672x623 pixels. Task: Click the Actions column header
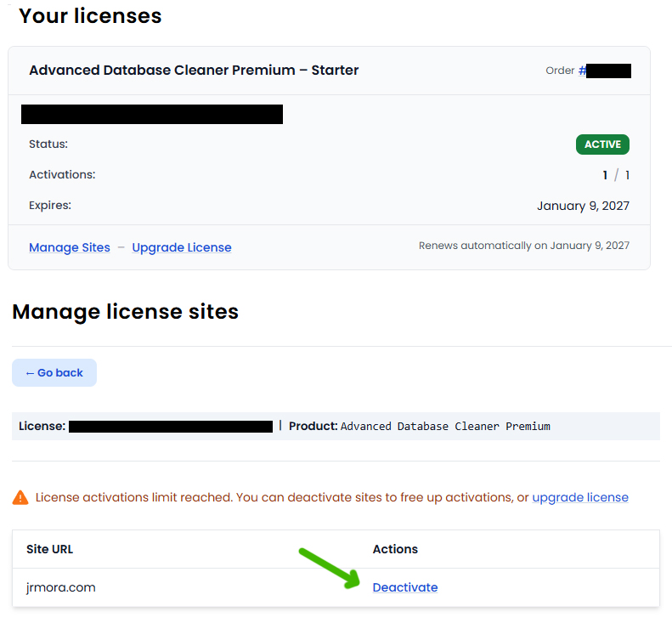pos(395,549)
